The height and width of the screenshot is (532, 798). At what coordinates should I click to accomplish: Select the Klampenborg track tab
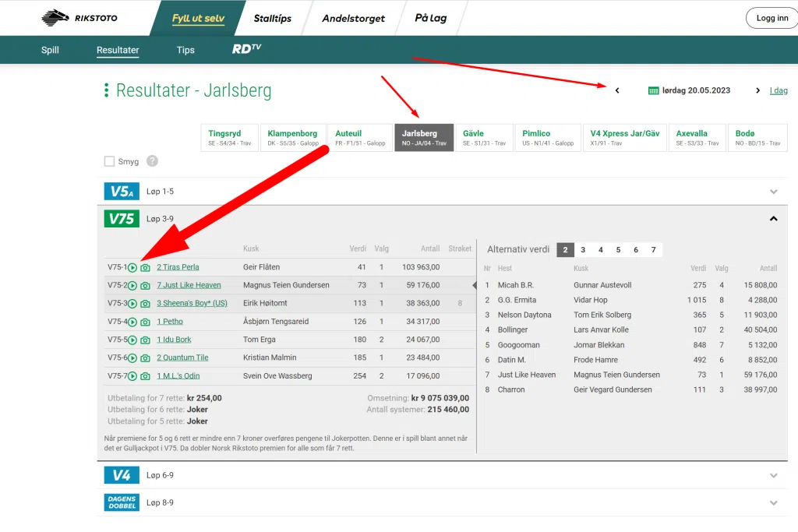click(293, 137)
